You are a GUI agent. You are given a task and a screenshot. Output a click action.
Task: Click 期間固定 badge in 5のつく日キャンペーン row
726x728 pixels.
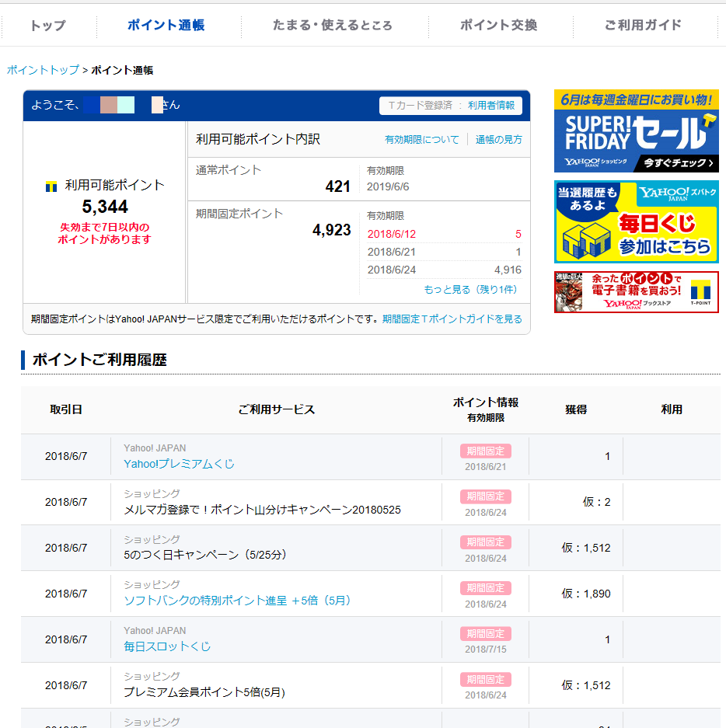pyautogui.click(x=485, y=542)
